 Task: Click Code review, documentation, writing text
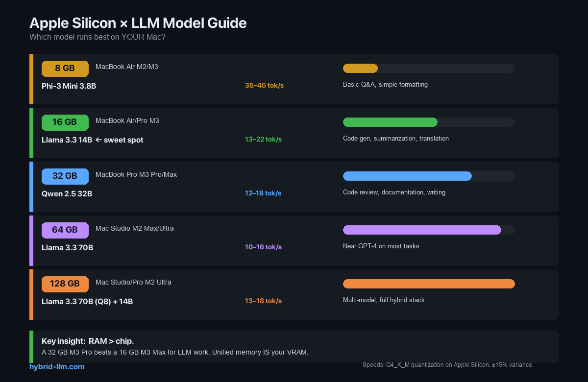point(394,192)
